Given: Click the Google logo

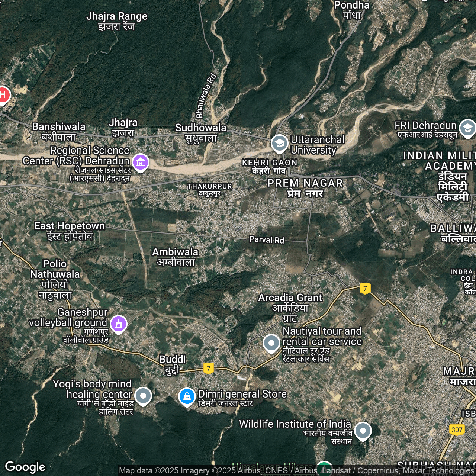Looking at the screenshot, I should click(x=25, y=467).
